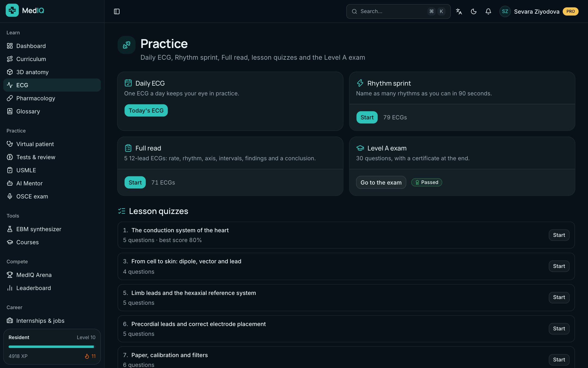Click the Practice header dumbbell icon
The width and height of the screenshot is (588, 368).
click(x=126, y=45)
